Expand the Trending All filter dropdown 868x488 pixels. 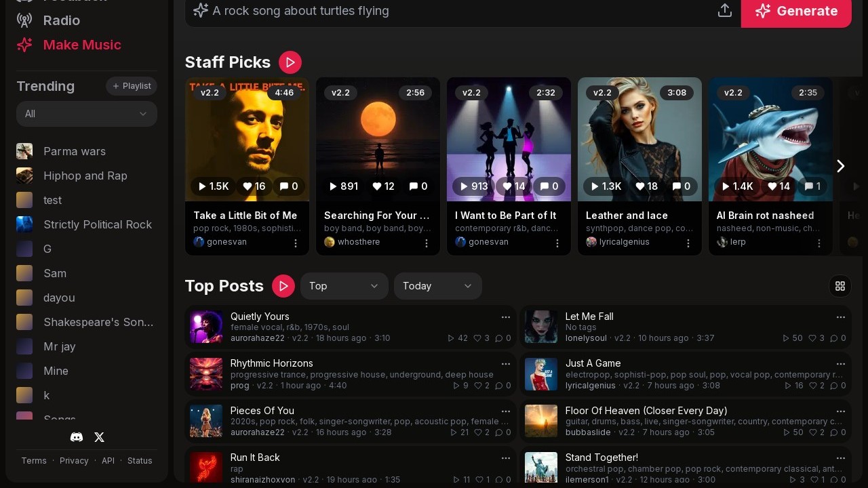tap(87, 114)
